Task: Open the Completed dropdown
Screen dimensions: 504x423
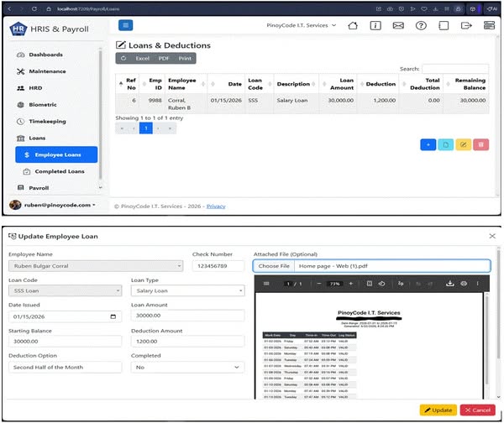Action: pos(187,367)
